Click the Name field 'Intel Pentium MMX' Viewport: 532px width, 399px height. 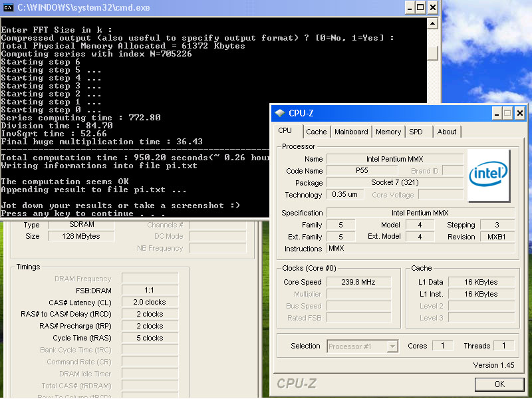[395, 159]
